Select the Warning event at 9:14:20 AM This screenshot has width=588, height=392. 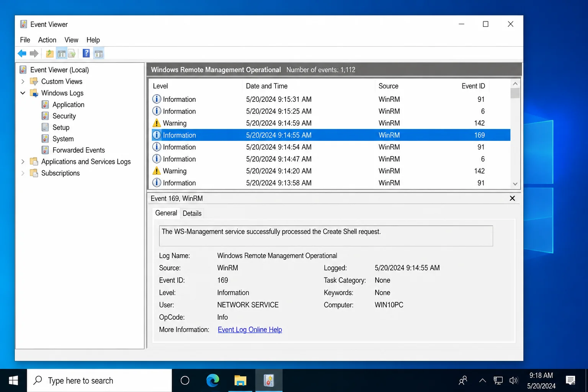[331, 171]
